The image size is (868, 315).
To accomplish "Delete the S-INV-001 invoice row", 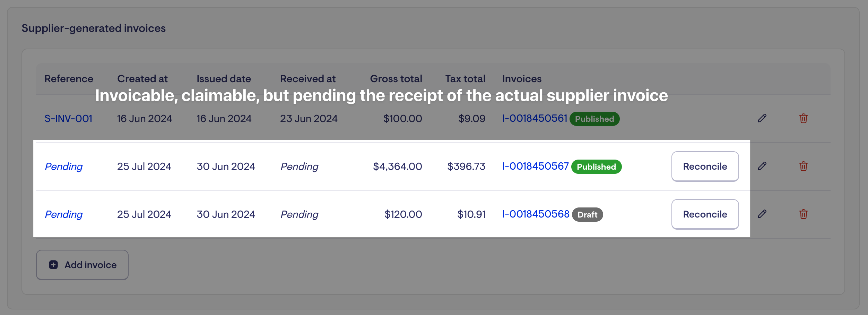I will [x=804, y=118].
